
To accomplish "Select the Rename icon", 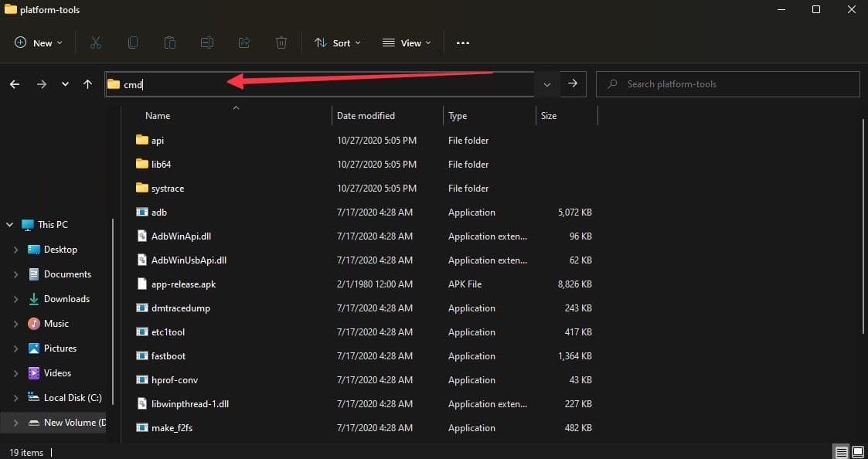I will coord(206,42).
